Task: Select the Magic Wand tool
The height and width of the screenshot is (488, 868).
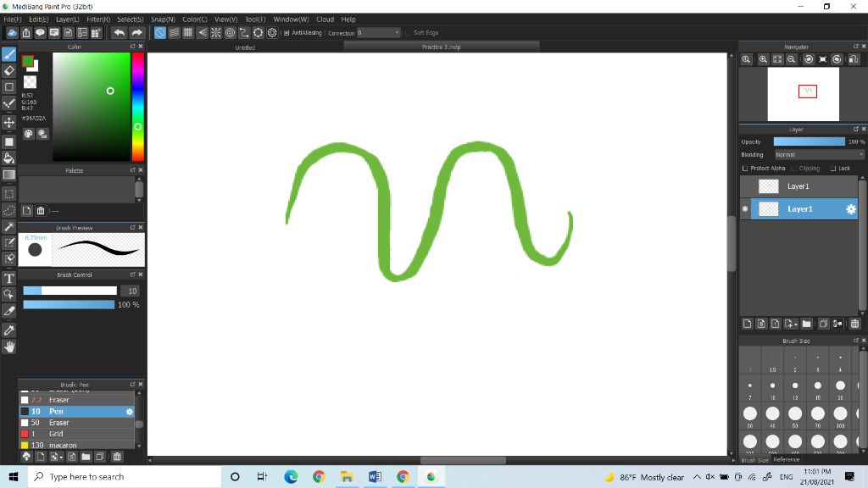Action: (8, 226)
